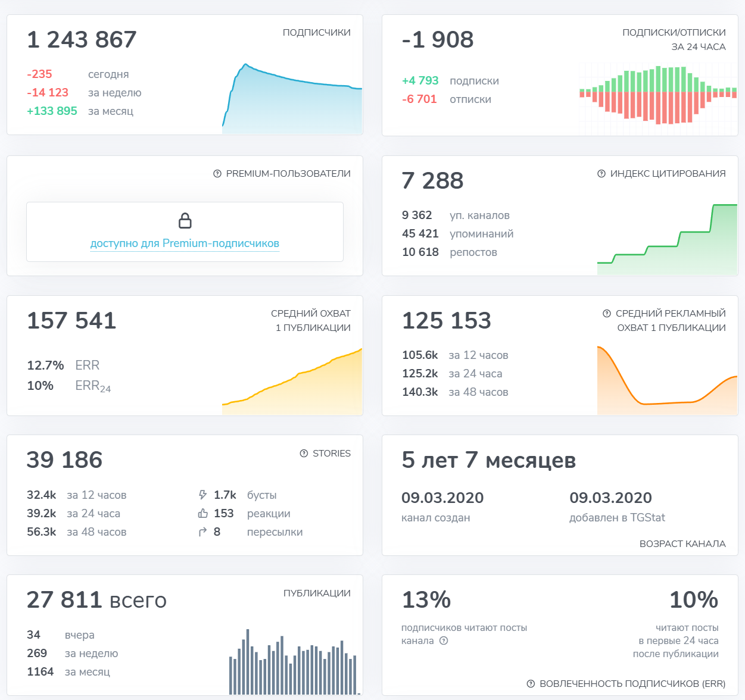745x700 pixels.
Task: Click help icon after 'читают посты канала'
Action: pos(444,641)
